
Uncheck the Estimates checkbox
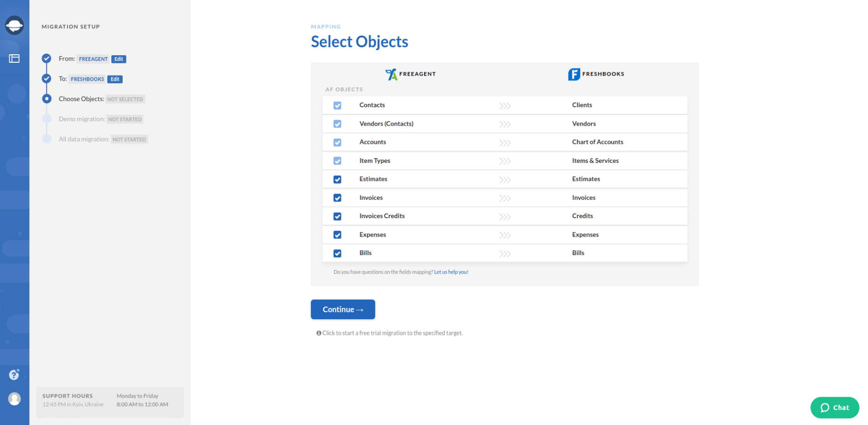click(x=337, y=179)
